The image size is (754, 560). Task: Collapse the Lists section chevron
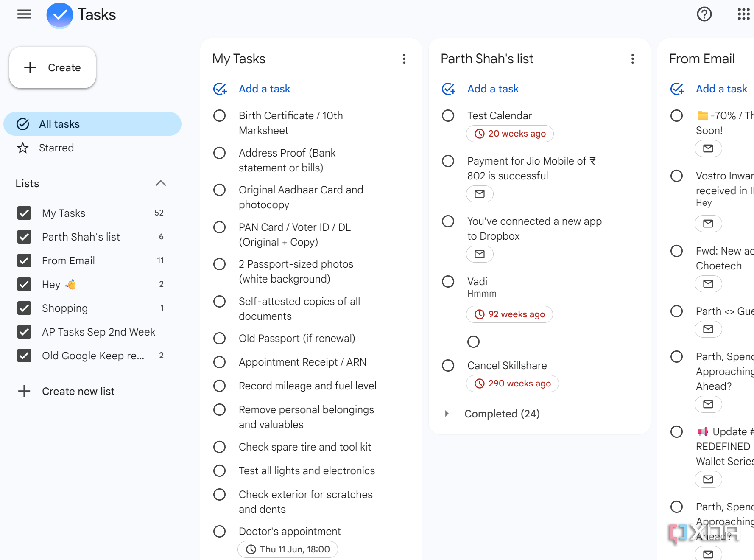(x=161, y=183)
